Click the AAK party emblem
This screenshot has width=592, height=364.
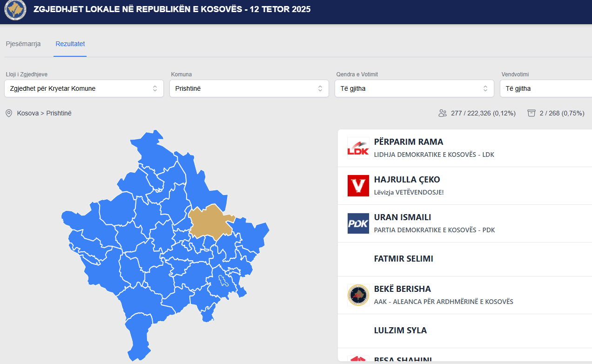point(358,295)
